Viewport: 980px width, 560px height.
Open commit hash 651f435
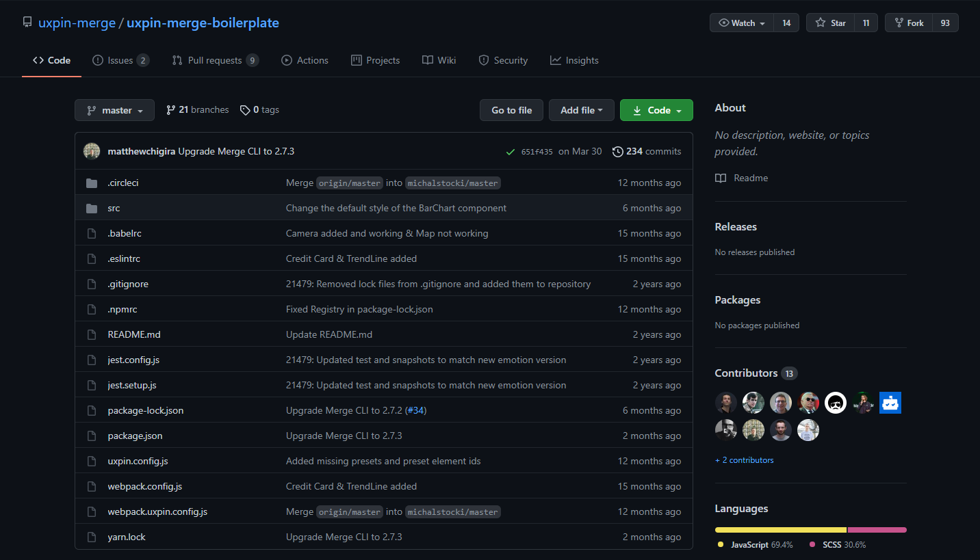coord(537,152)
